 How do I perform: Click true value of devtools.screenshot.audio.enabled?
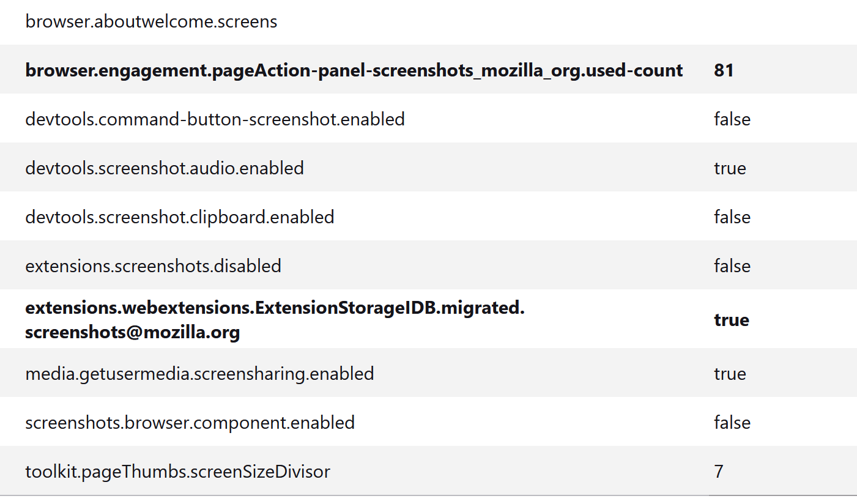[730, 168]
